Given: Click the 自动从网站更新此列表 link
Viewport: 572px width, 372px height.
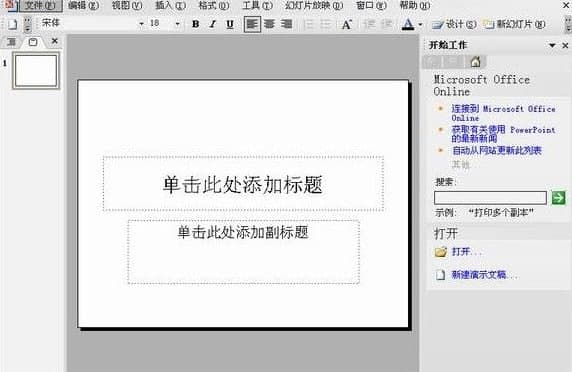Looking at the screenshot, I should click(x=497, y=150).
